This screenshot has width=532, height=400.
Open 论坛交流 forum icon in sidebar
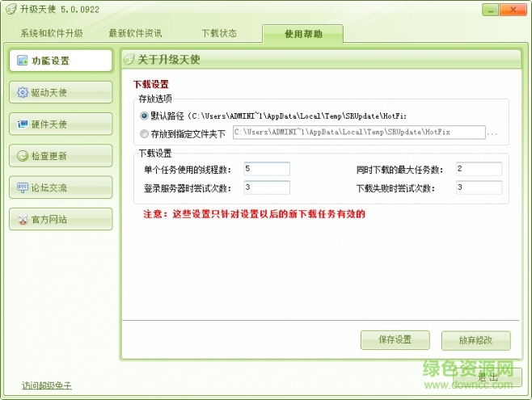[x=22, y=187]
